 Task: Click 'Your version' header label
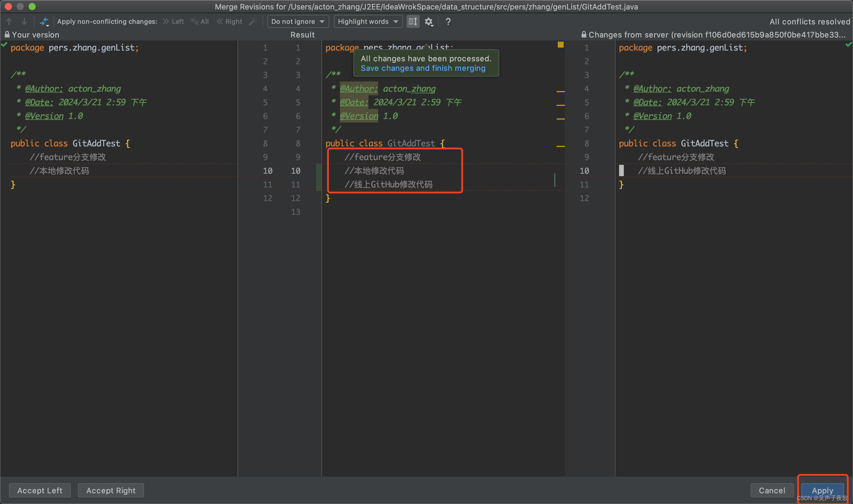(x=35, y=35)
